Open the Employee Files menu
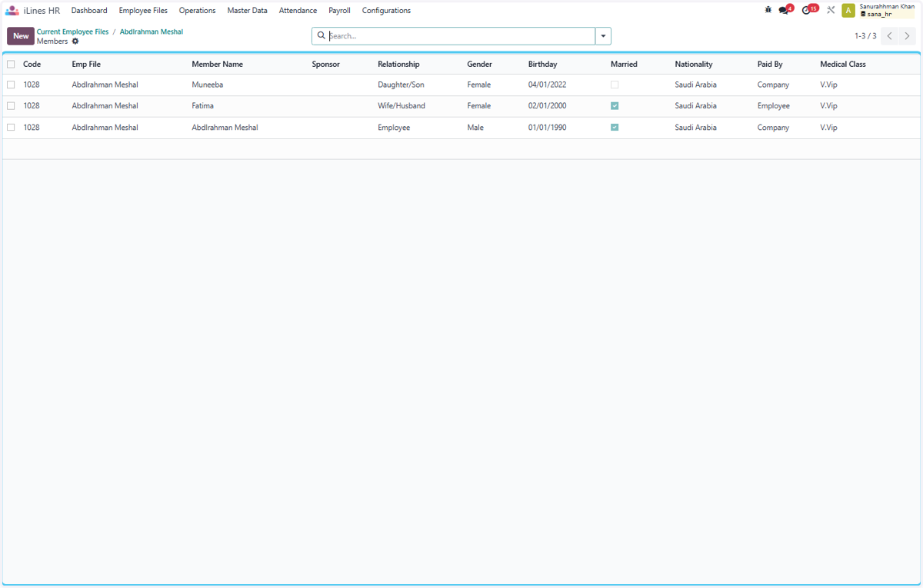Viewport: 923px width, 588px height. [x=143, y=11]
